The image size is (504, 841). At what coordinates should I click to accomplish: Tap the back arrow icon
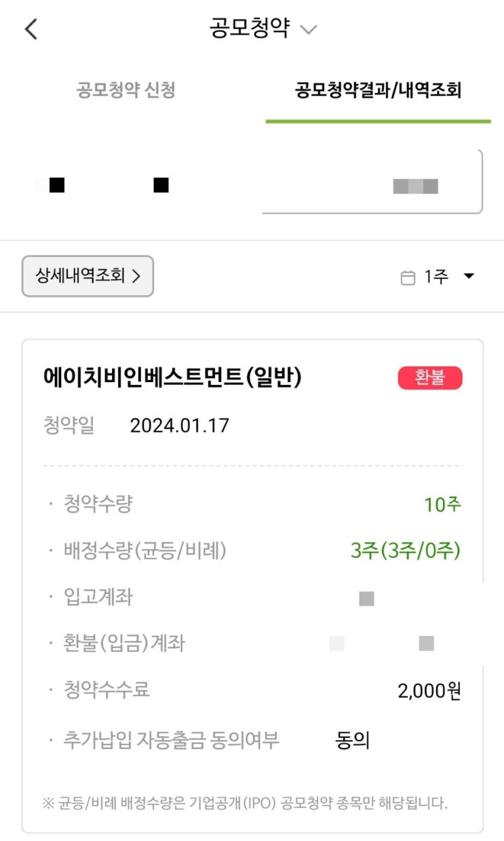tap(31, 29)
